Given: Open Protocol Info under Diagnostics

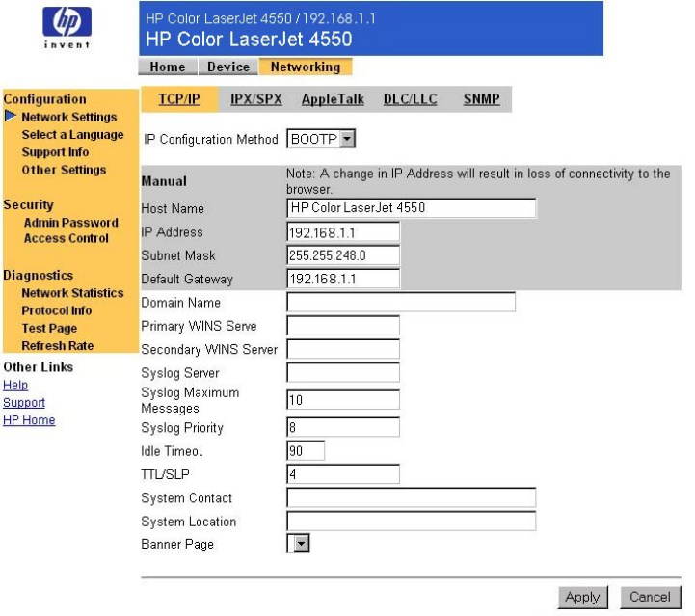Looking at the screenshot, I should [57, 310].
